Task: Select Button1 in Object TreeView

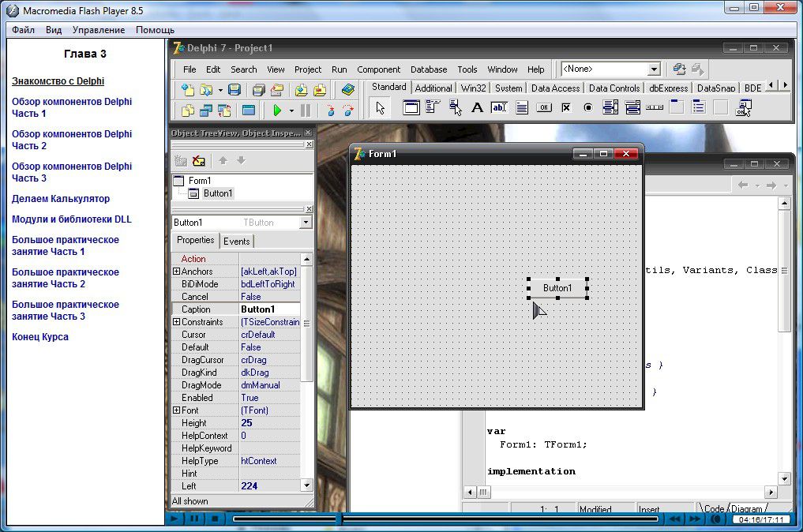Action: (218, 193)
